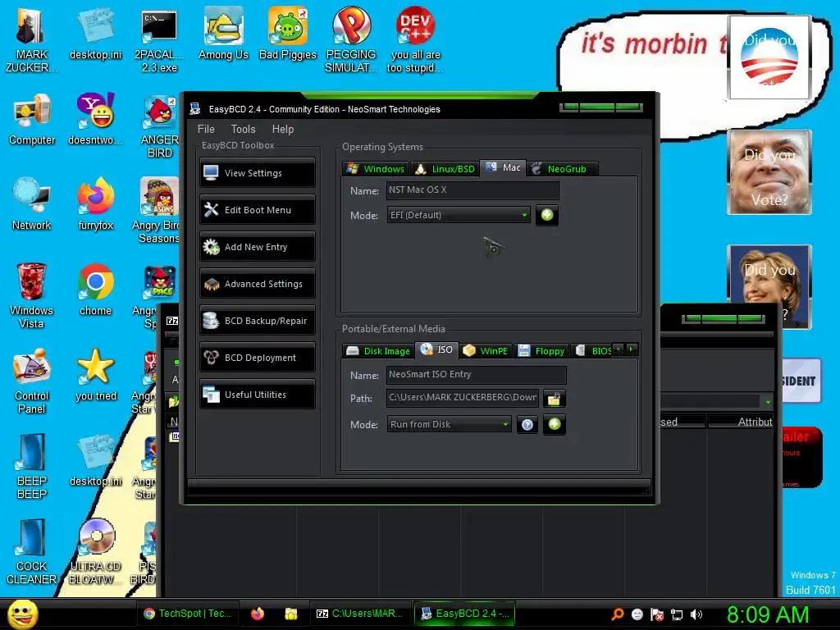Image resolution: width=840 pixels, height=630 pixels.
Task: Open COCK CLEANER desktop icon
Action: pos(31,552)
